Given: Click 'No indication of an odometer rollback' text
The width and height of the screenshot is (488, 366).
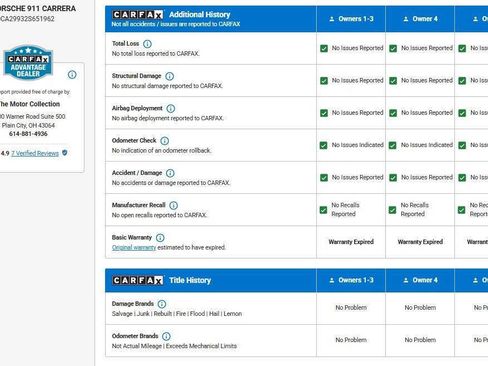Looking at the screenshot, I should [162, 151].
